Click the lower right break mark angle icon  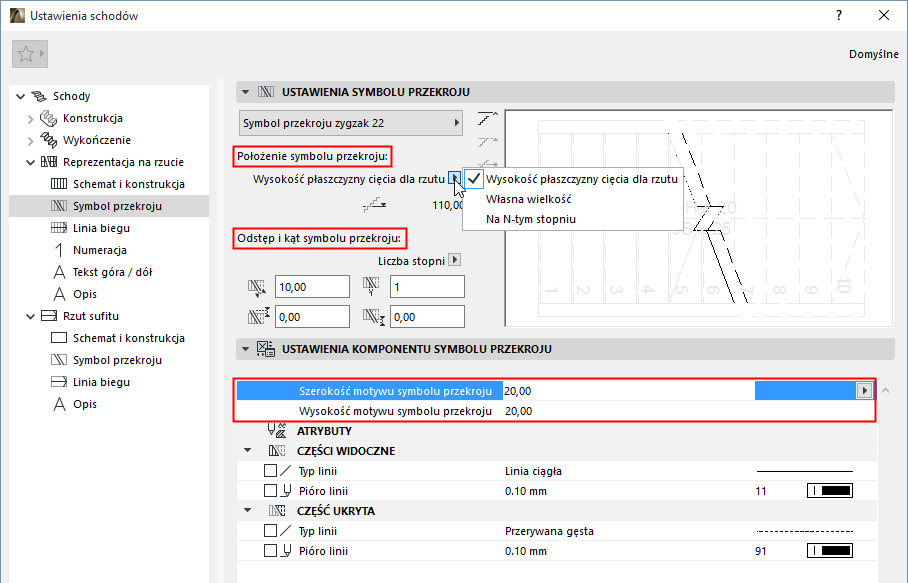374,316
